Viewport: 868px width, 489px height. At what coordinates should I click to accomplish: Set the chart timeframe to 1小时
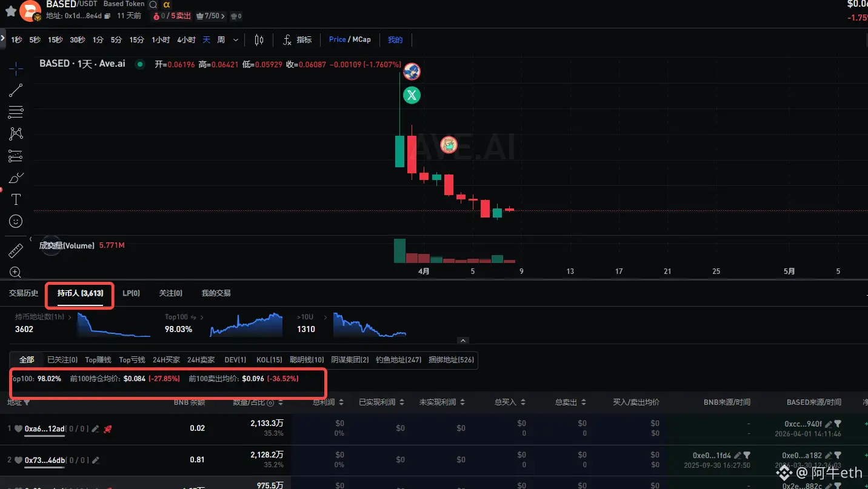point(161,40)
